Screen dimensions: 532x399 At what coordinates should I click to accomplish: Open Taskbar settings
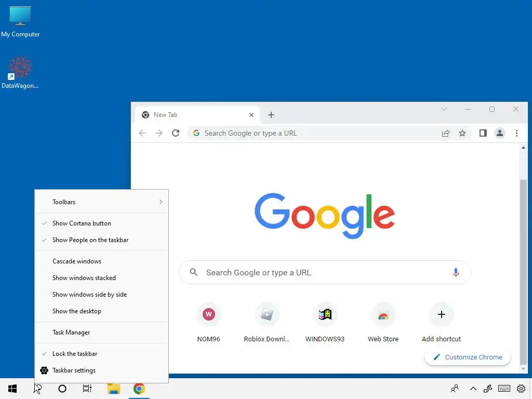point(102,370)
